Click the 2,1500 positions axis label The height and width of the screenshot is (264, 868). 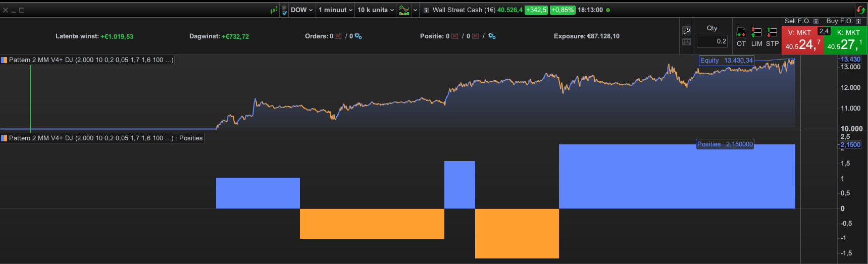pos(850,145)
